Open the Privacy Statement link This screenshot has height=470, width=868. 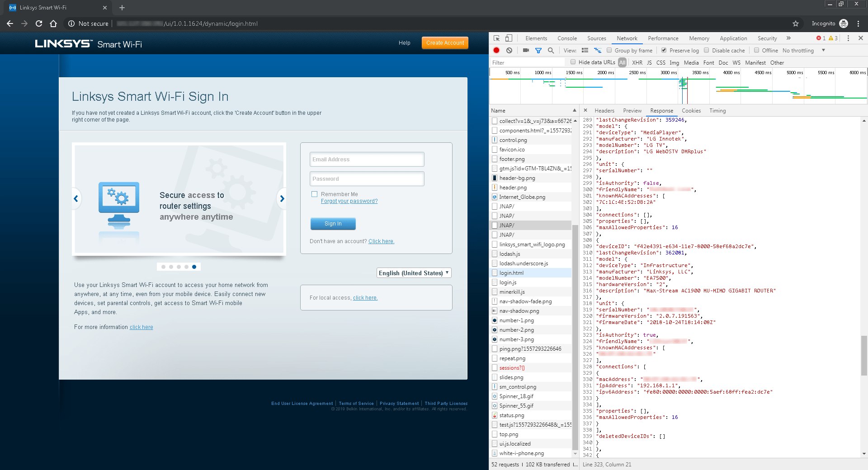click(x=399, y=404)
